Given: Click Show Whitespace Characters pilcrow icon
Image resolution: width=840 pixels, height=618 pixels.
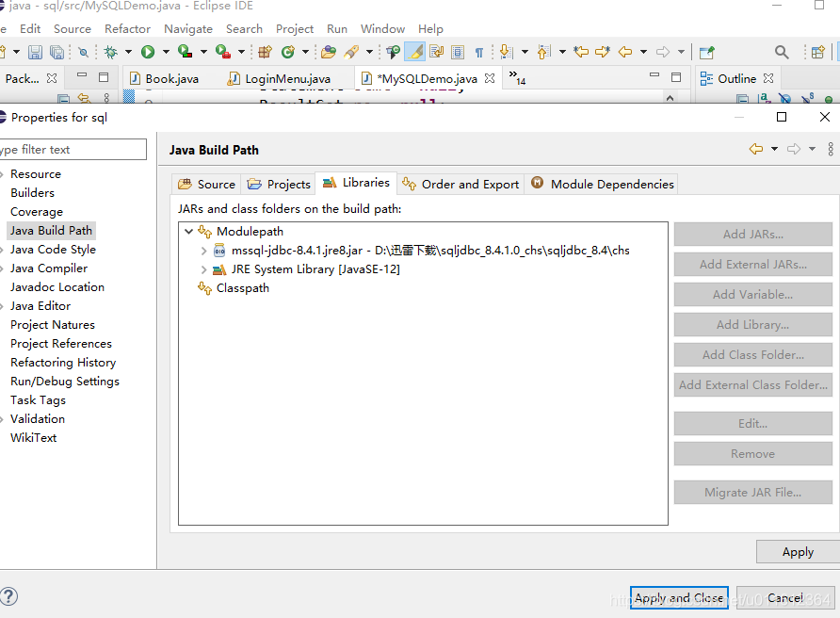Looking at the screenshot, I should [x=479, y=52].
